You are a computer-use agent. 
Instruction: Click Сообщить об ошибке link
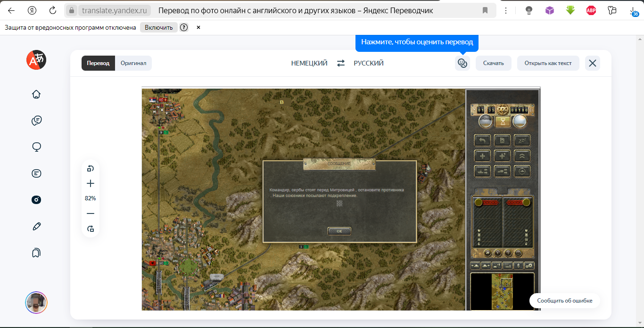[564, 301]
